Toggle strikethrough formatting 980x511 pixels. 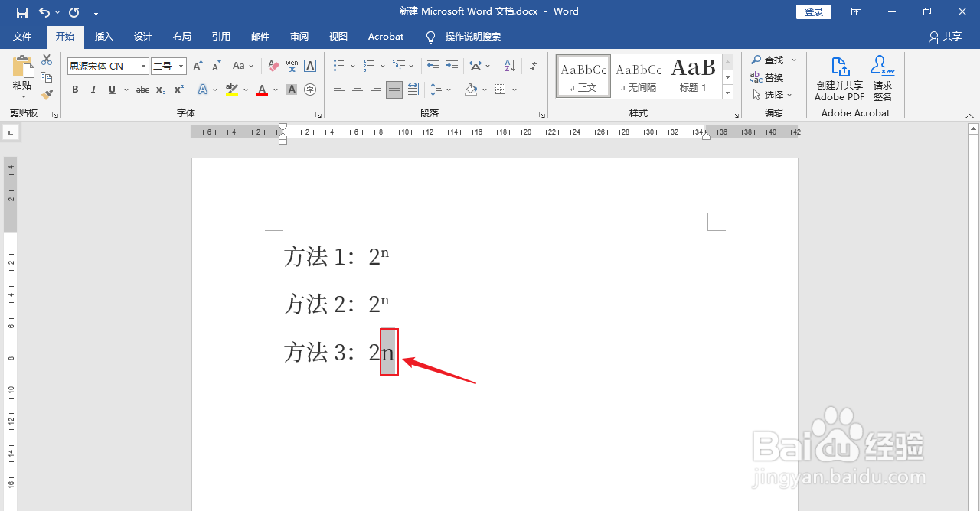(x=142, y=90)
